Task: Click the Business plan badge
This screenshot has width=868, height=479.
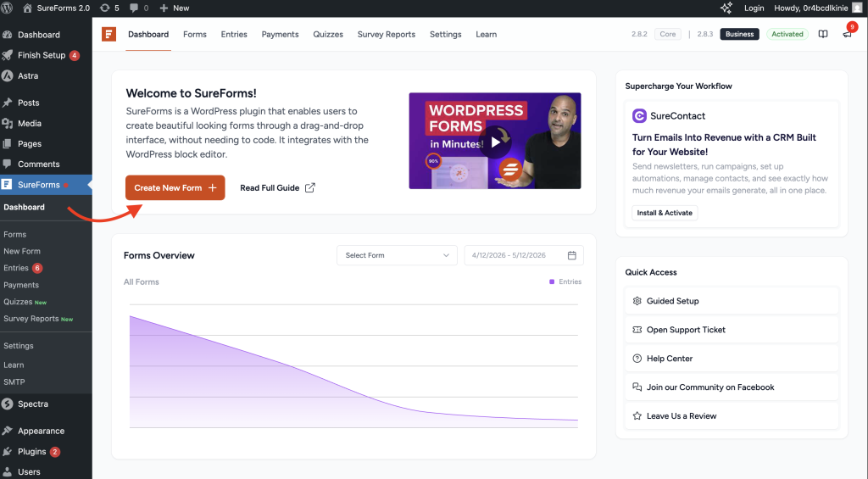Action: 739,34
